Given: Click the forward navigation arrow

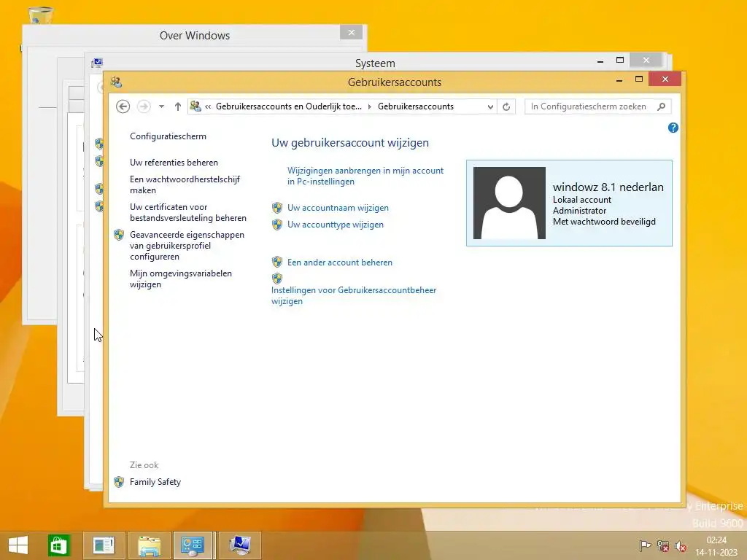Looking at the screenshot, I should 144,106.
